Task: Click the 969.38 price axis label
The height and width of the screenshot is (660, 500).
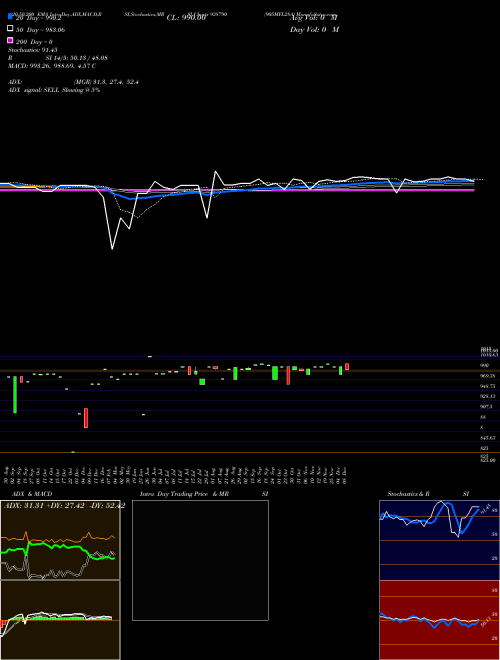Action: tap(487, 376)
